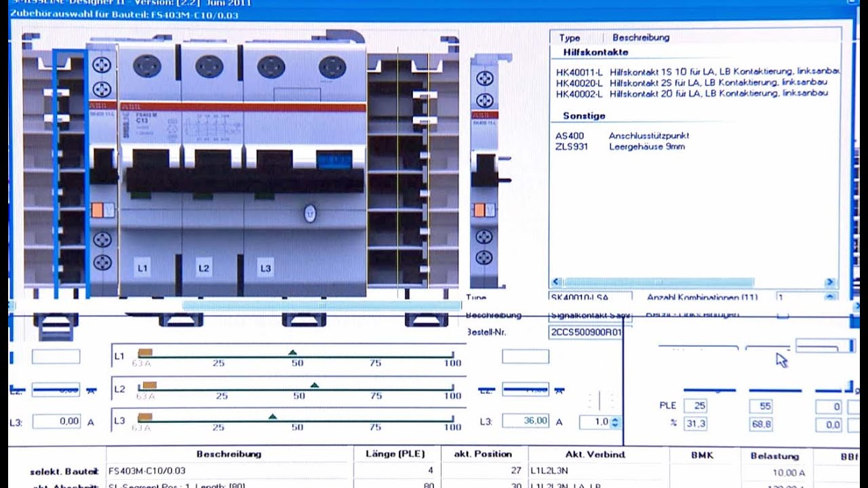
Task: Select the HK40011-L Hilfskontakt row
Action: pos(697,71)
